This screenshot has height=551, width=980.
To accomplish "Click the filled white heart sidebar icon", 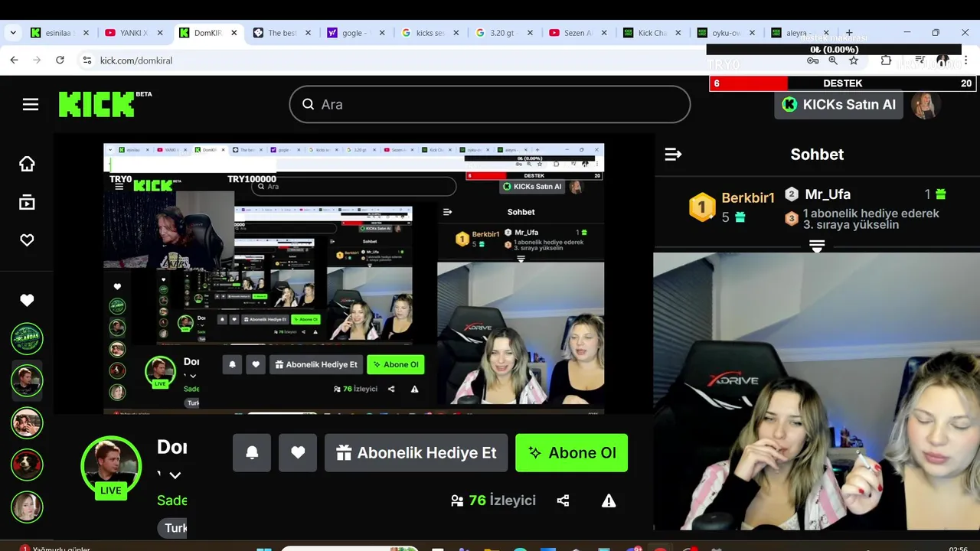I will (27, 301).
